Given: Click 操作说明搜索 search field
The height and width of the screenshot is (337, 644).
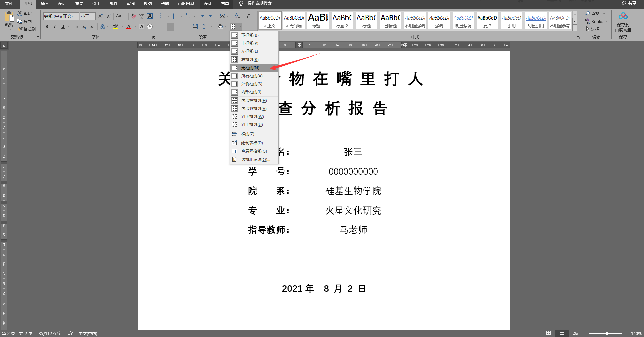Looking at the screenshot, I should pyautogui.click(x=260, y=3).
